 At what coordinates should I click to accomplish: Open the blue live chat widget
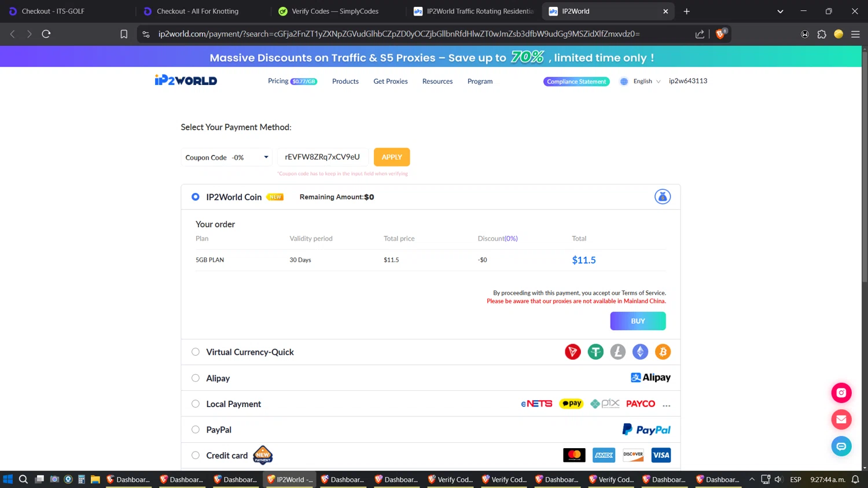(841, 446)
